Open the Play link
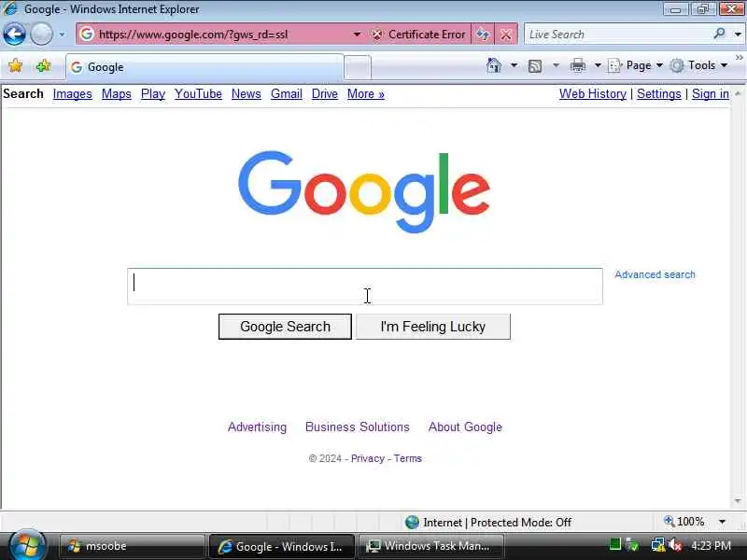 tap(153, 94)
